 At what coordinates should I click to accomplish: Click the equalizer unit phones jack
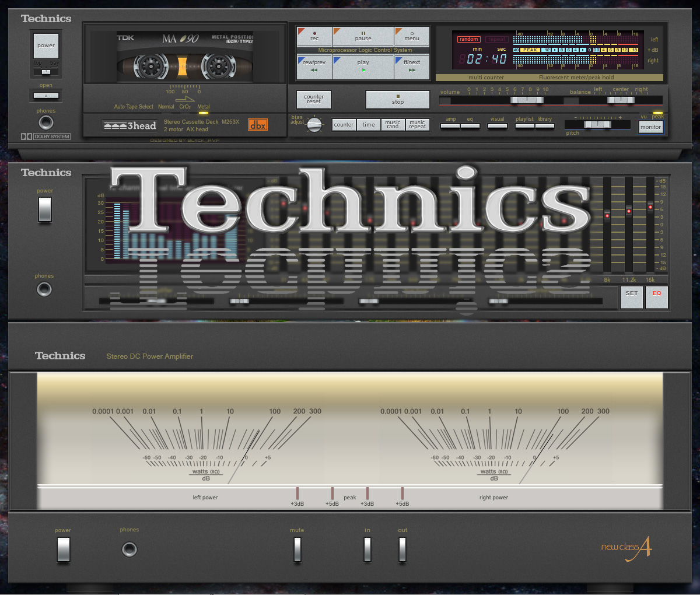click(44, 289)
